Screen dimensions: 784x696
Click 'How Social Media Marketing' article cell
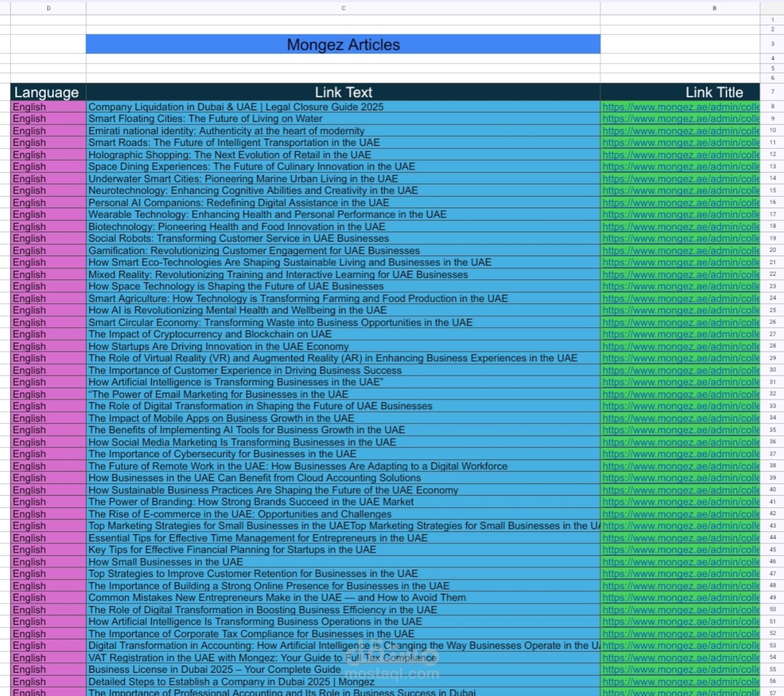(343, 442)
